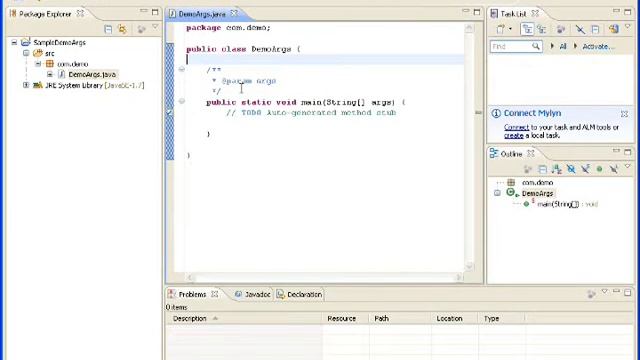Close the Connect Mylyn notice

(x=624, y=113)
